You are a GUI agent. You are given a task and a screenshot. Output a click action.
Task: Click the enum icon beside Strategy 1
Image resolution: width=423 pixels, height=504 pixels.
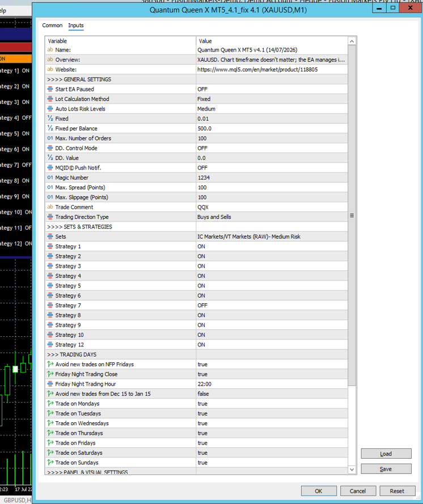[x=50, y=246]
